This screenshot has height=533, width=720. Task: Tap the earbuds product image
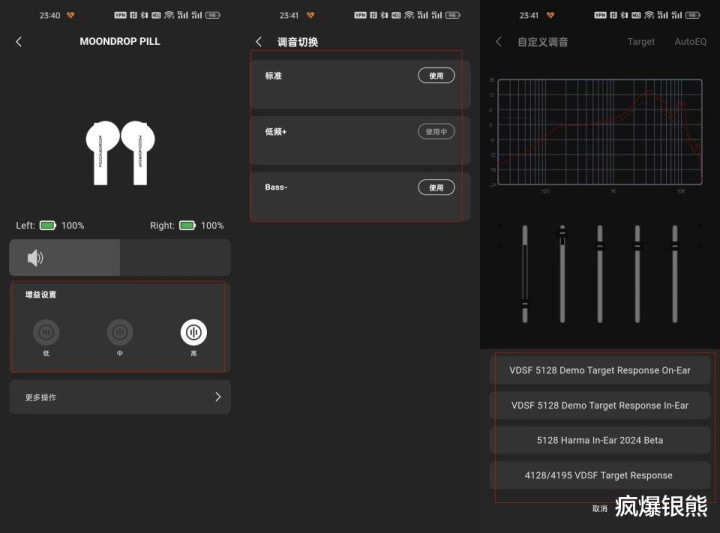pos(120,153)
